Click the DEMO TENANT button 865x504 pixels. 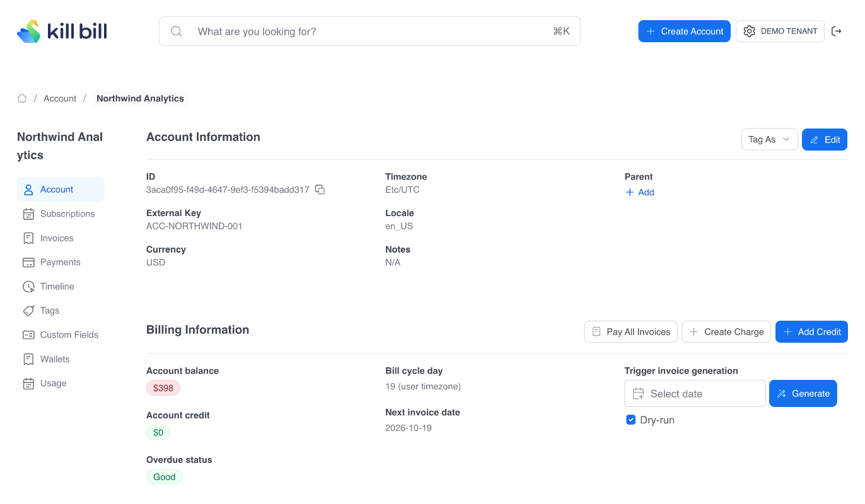click(x=780, y=31)
